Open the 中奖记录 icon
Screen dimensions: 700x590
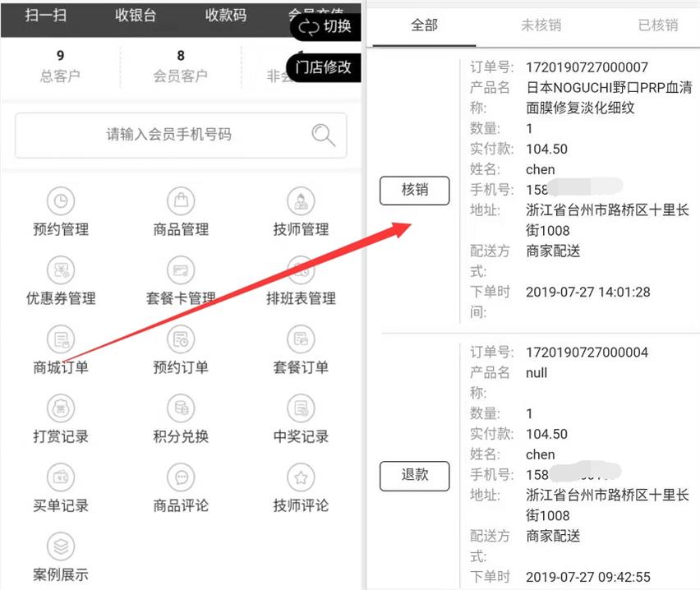(301, 408)
